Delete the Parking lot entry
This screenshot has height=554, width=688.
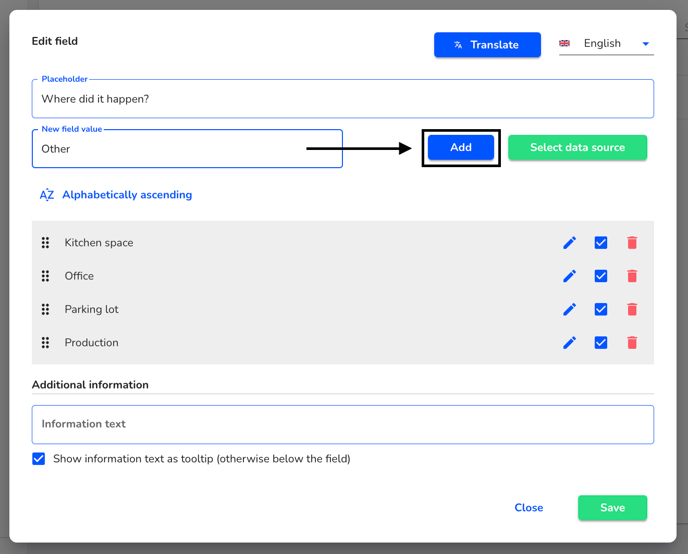(632, 309)
